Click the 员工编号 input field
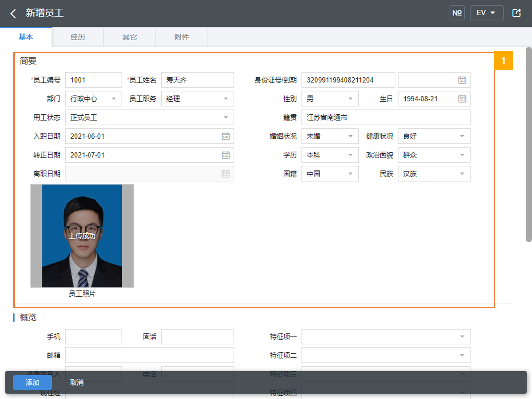Screen dimensions: 532x399 (x=93, y=80)
